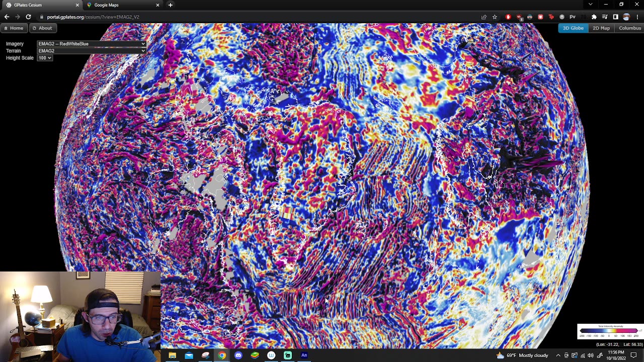644x362 pixels.
Task: View site lock information
Action: point(42,17)
